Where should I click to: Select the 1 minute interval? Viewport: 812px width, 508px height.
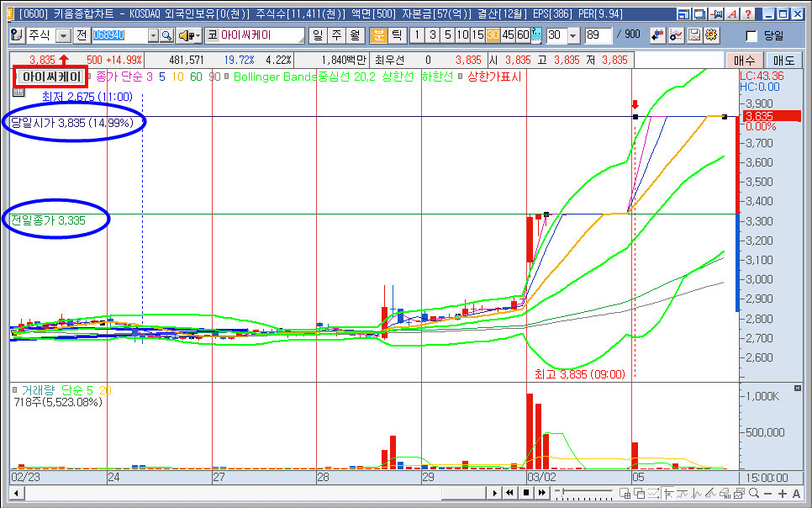(418, 35)
